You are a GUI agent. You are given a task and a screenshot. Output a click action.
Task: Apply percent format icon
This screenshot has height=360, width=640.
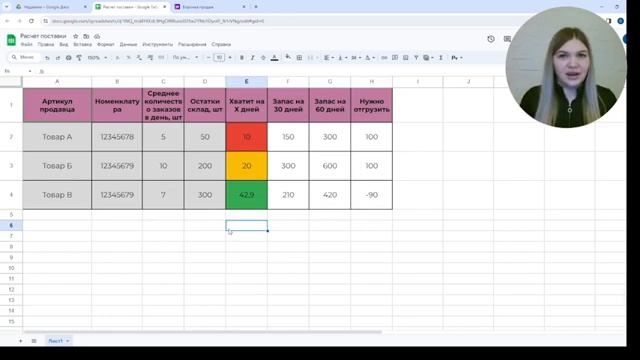click(128, 58)
